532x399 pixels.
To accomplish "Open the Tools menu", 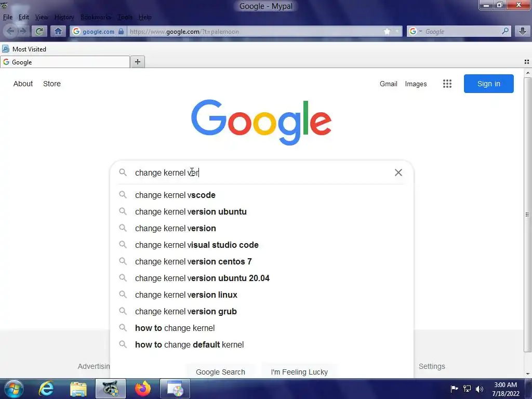I will click(x=125, y=17).
